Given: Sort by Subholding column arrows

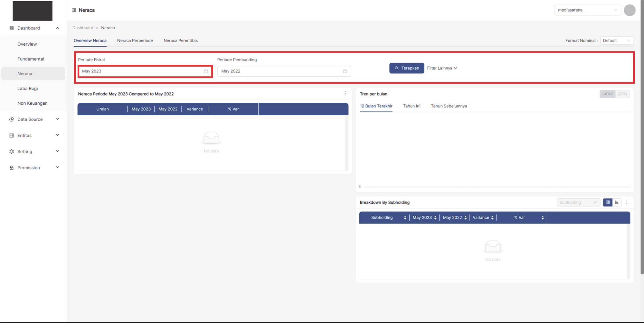Looking at the screenshot, I should pos(405,218).
